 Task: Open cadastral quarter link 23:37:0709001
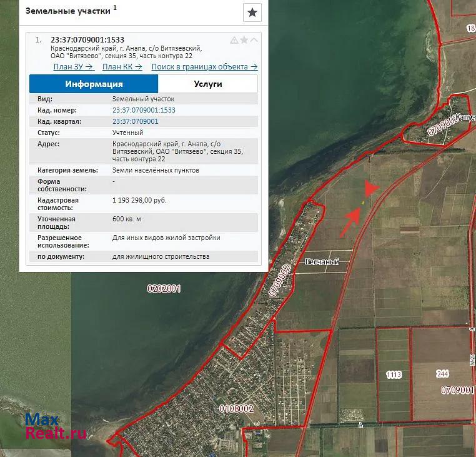pyautogui.click(x=135, y=121)
